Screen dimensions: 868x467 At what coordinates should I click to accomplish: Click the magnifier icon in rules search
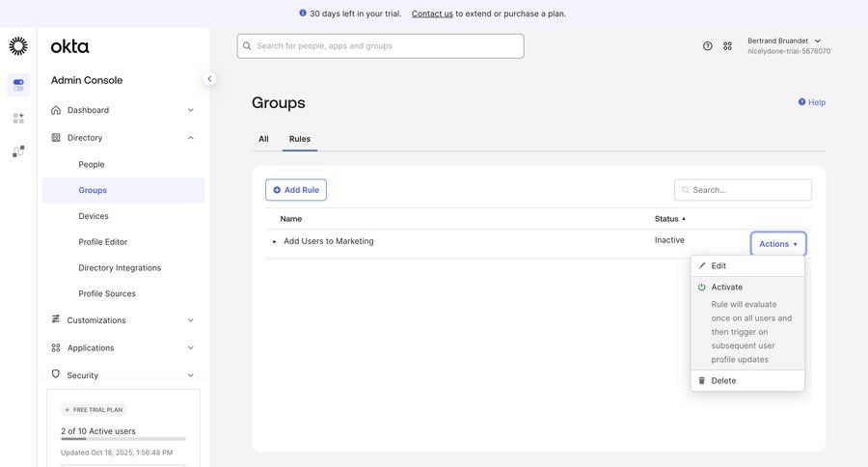[686, 189]
